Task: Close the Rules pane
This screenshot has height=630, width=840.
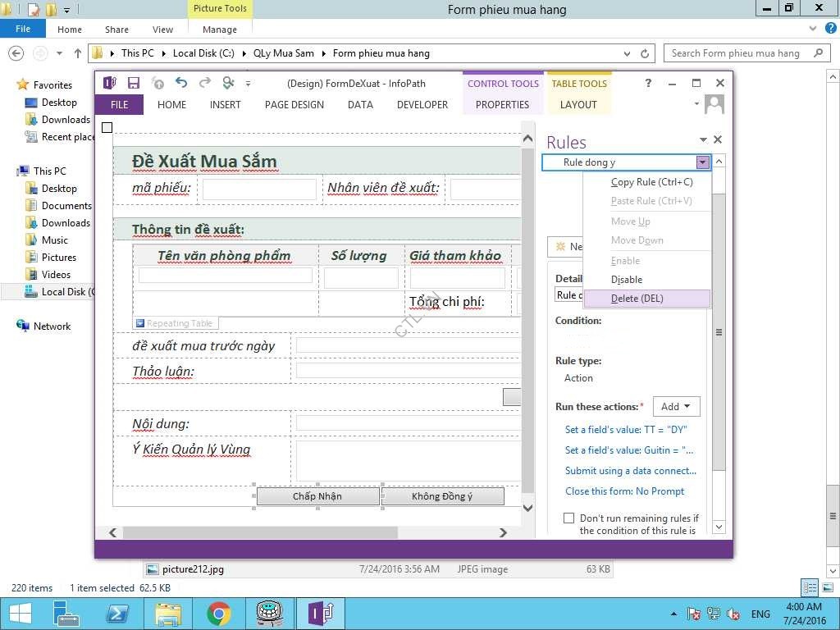Action: pos(718,140)
